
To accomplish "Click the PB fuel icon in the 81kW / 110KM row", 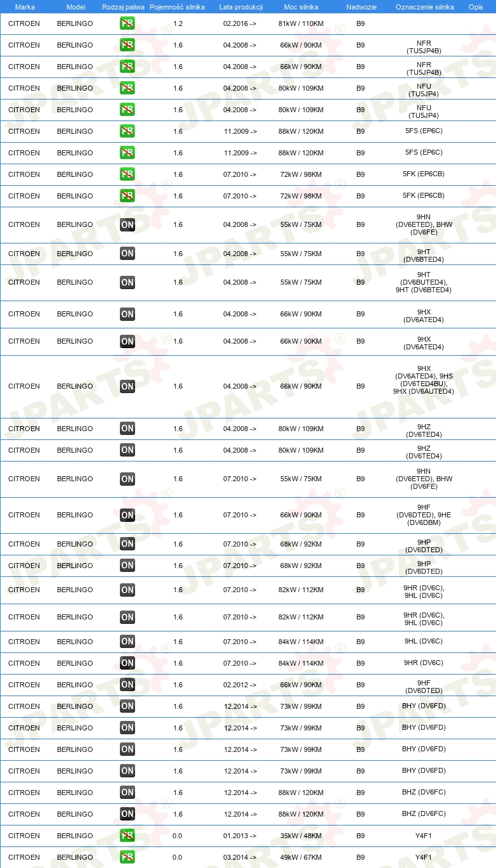I will [x=127, y=23].
